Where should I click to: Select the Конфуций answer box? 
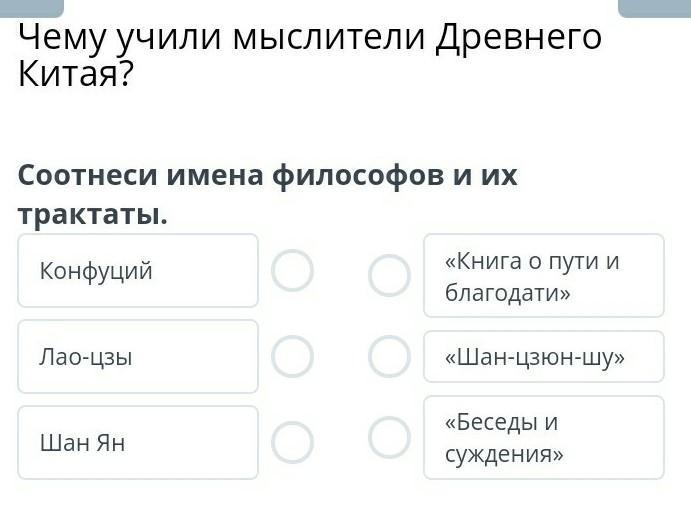click(138, 270)
